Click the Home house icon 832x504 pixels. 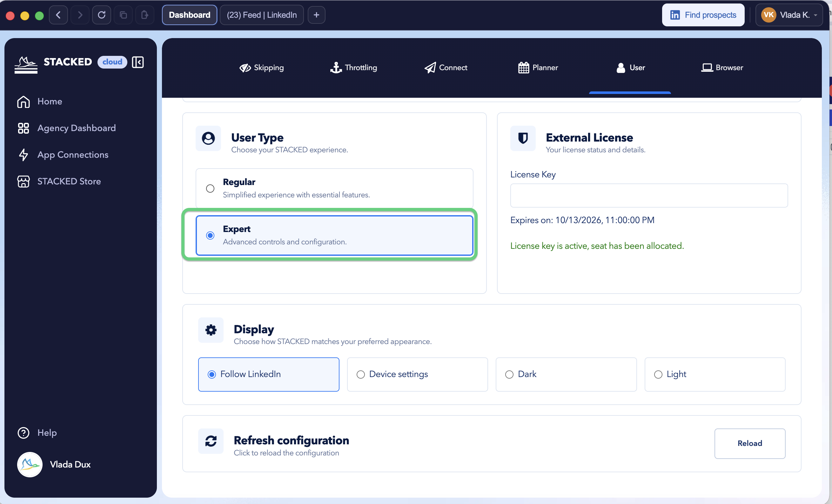pyautogui.click(x=23, y=102)
